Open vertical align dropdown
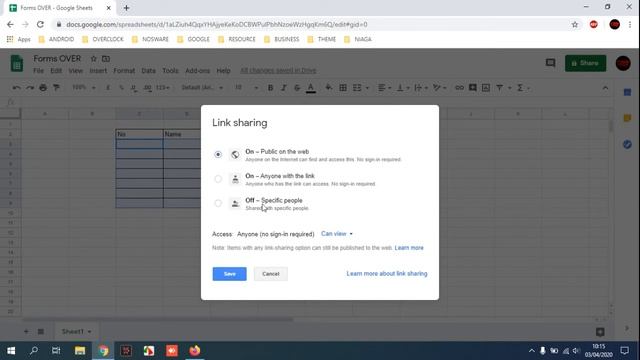 click(x=403, y=88)
